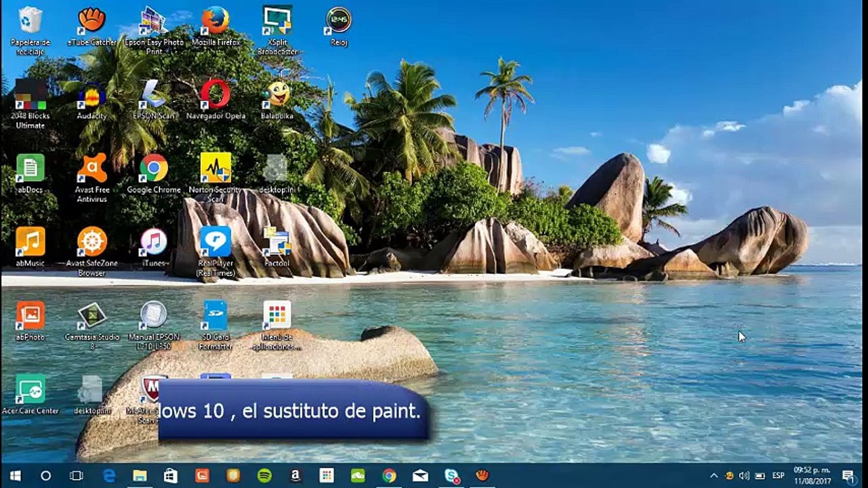Select the Avast SafeZone Browser shortcut
This screenshot has width=868, height=488.
92,251
